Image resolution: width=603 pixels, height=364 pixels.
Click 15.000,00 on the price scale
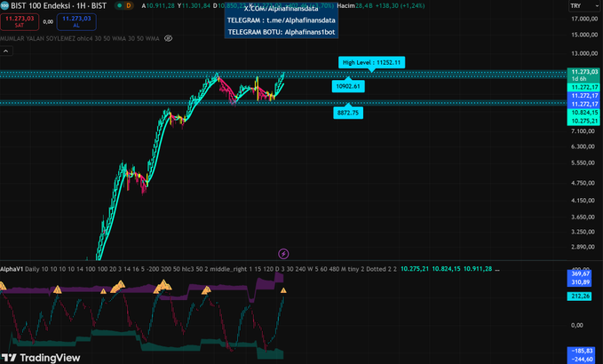pos(584,35)
